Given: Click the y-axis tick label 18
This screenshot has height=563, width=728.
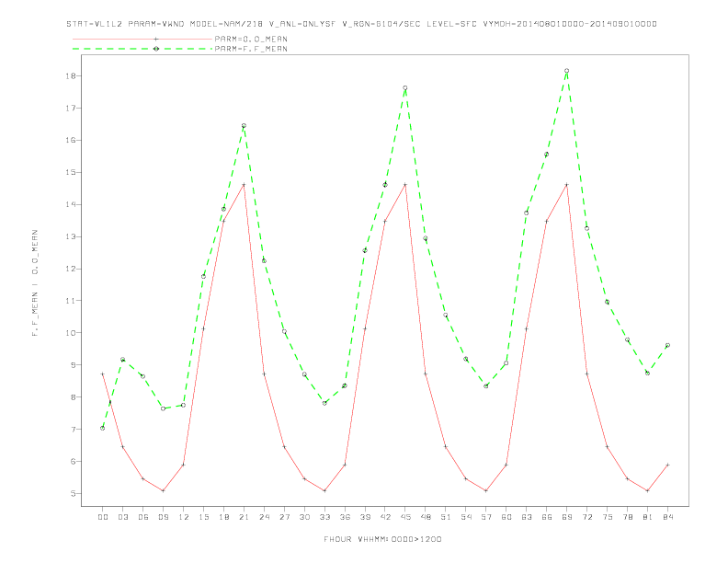Looking at the screenshot, I should click(x=71, y=75).
